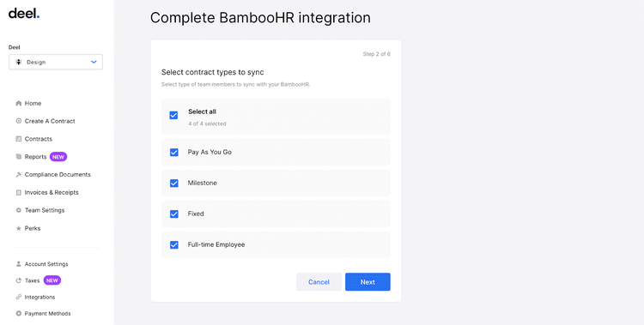Expand the team selector chevron arrow
Image resolution: width=644 pixels, height=325 pixels.
(x=94, y=63)
